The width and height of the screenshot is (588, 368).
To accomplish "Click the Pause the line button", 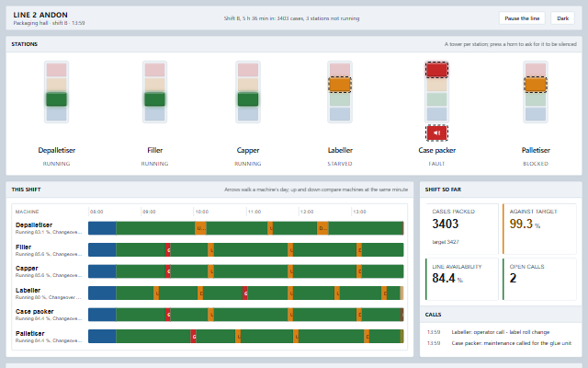I will pos(522,18).
